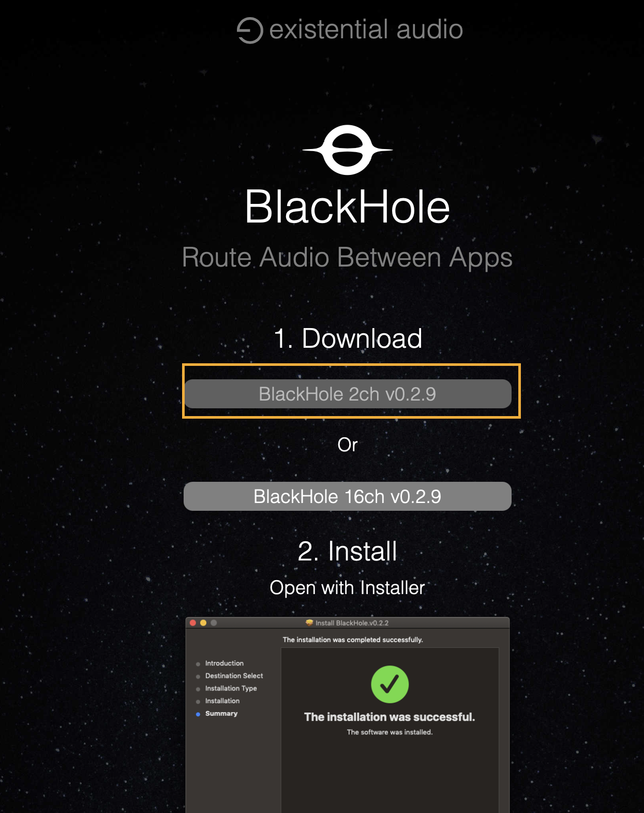The height and width of the screenshot is (813, 644).
Task: Click the BlackHole logo emblem
Action: click(348, 150)
